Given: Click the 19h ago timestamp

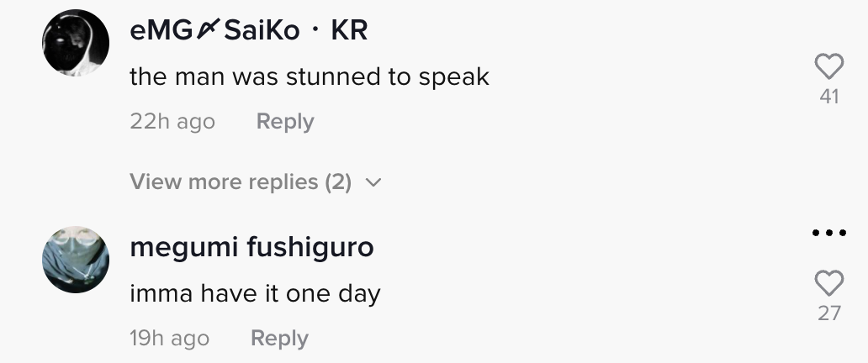Looking at the screenshot, I should pos(169,339).
